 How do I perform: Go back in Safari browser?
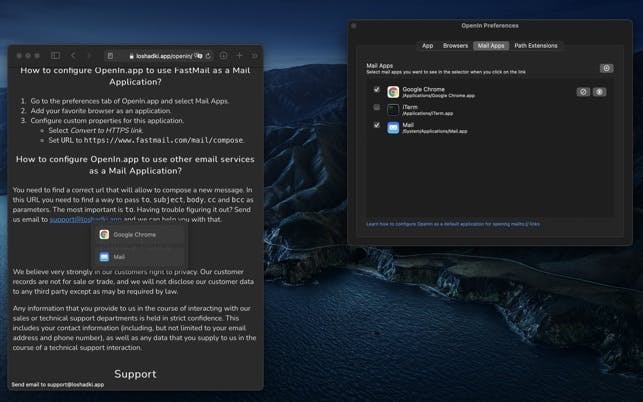coord(73,55)
